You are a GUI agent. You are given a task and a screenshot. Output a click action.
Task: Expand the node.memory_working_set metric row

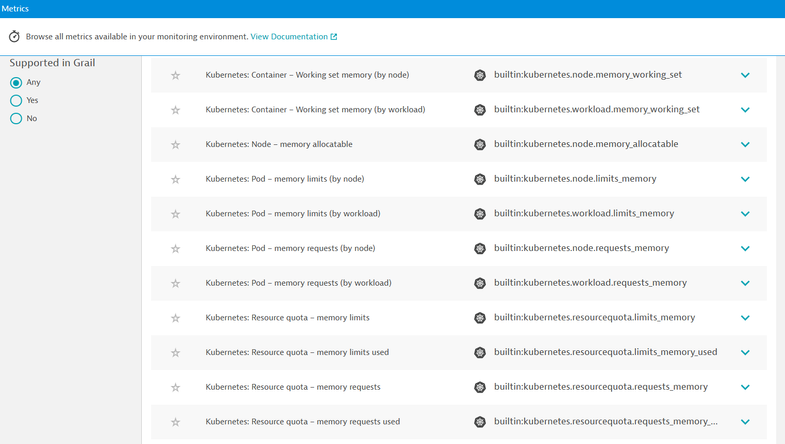(x=745, y=75)
